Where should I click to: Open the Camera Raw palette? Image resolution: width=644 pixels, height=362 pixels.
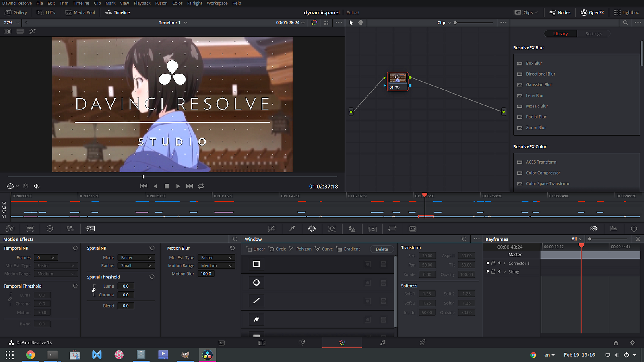[10, 228]
